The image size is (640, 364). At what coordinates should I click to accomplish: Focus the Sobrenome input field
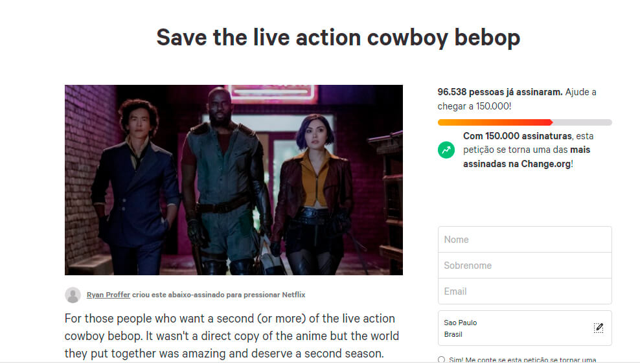[525, 266]
